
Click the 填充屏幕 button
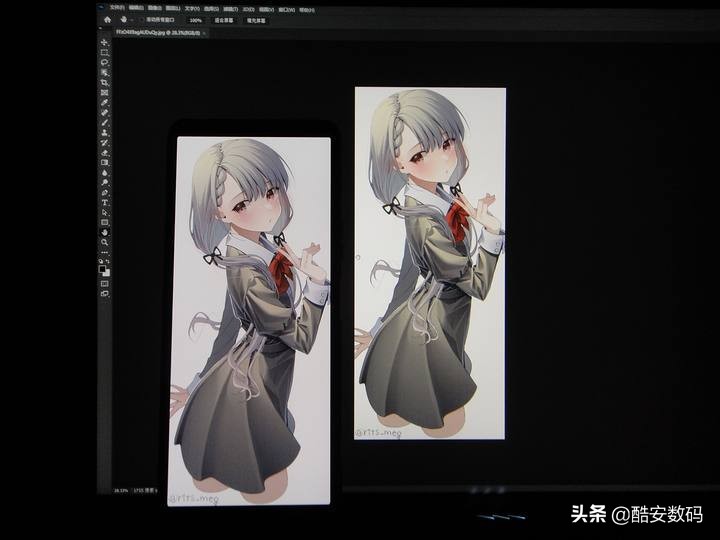coord(256,21)
